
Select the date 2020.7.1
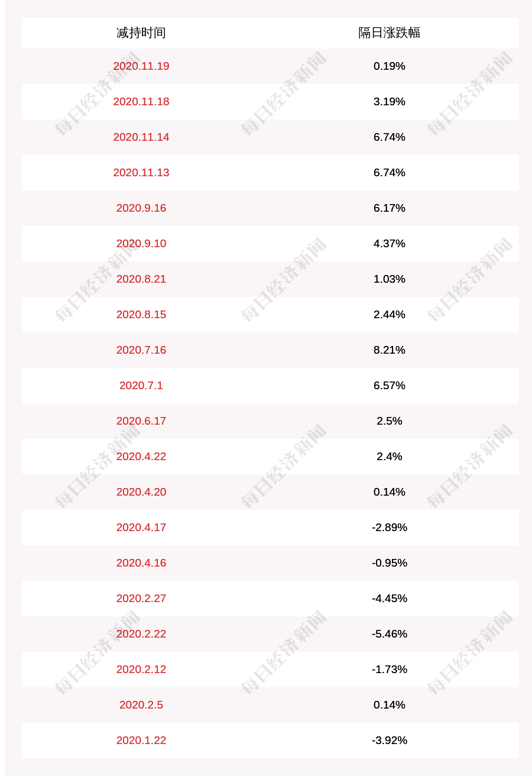(141, 385)
